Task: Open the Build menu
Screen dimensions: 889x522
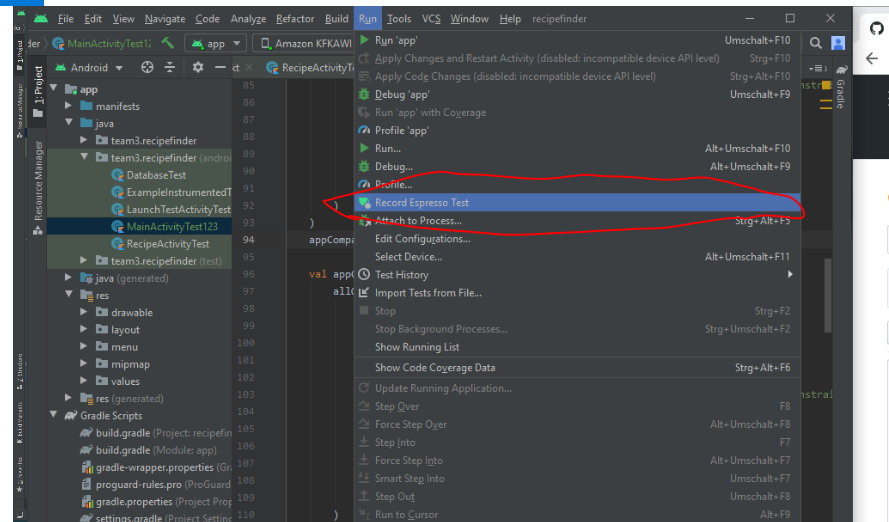Action: 336,19
